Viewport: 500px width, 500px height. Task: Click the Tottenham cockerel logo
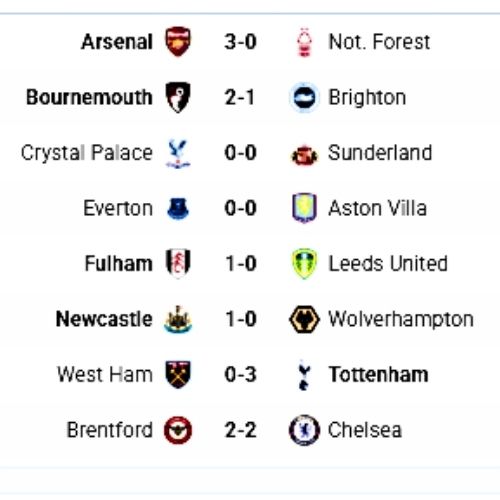304,375
